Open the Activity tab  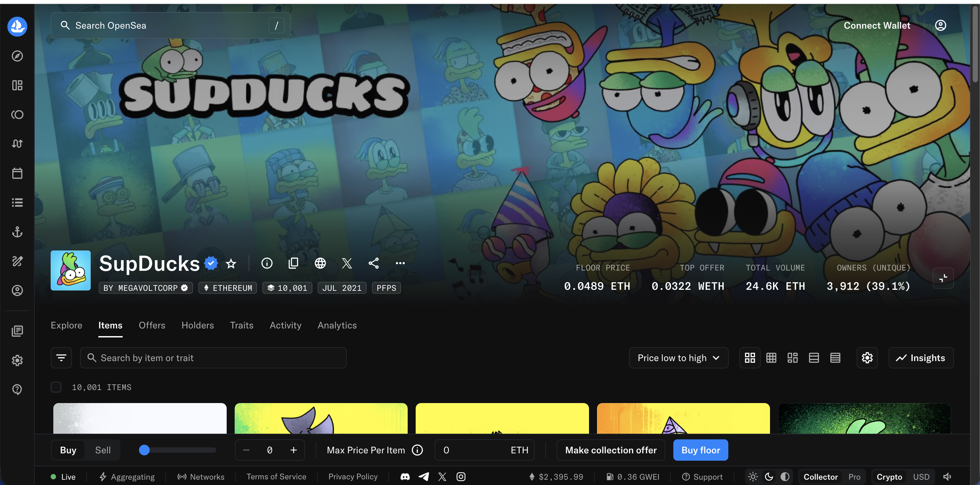point(285,325)
